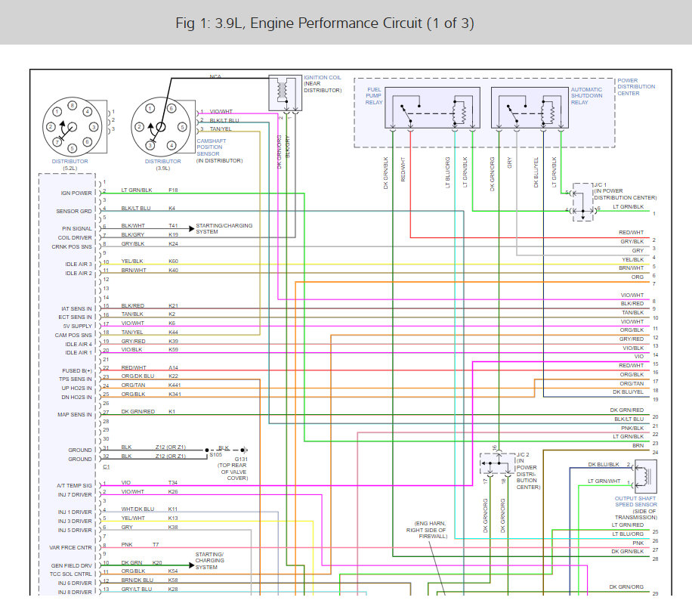Viewport: 692px width, 616px height.
Task: Click the 'GEN FIELD DRV' pin label
Action: point(72,565)
